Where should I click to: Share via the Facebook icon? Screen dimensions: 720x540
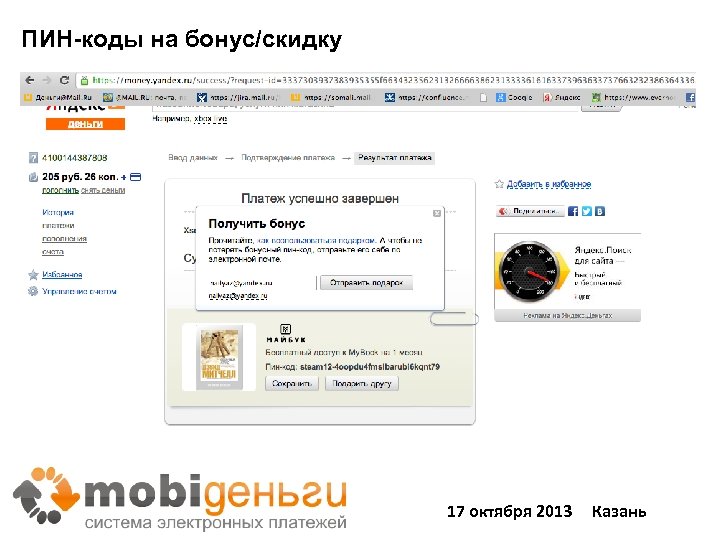(573, 211)
